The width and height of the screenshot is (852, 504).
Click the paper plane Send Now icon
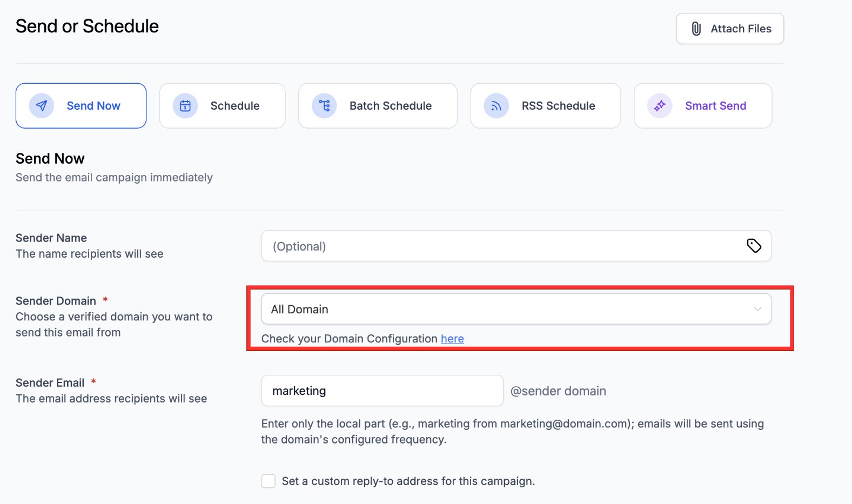click(42, 106)
